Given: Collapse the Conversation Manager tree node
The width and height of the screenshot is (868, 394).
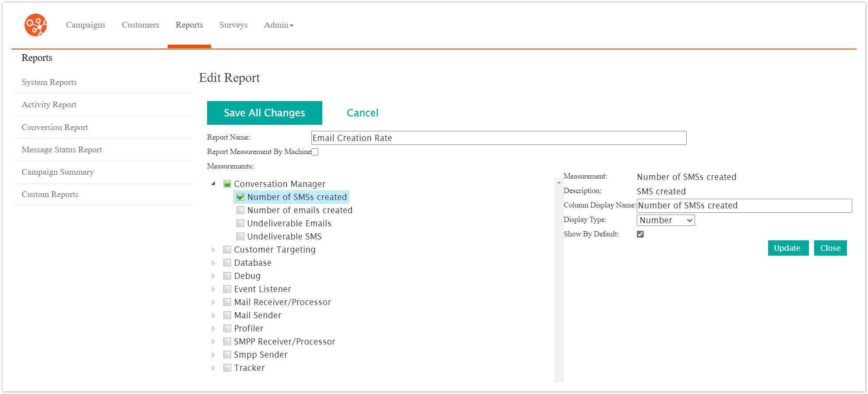Looking at the screenshot, I should tap(213, 184).
